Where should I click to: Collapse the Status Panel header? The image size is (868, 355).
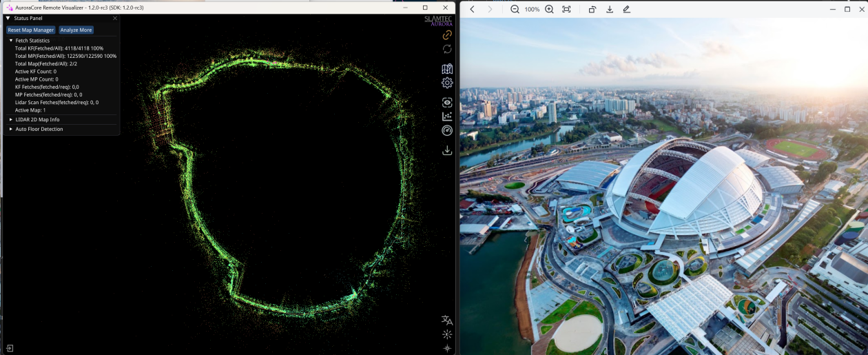8,18
